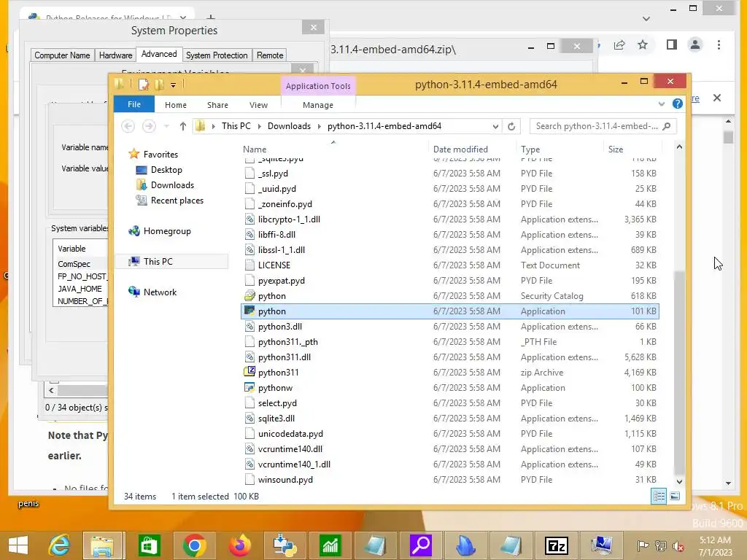The height and width of the screenshot is (560, 747).
Task: Select ComSpec in the System variables list
Action: [74, 264]
